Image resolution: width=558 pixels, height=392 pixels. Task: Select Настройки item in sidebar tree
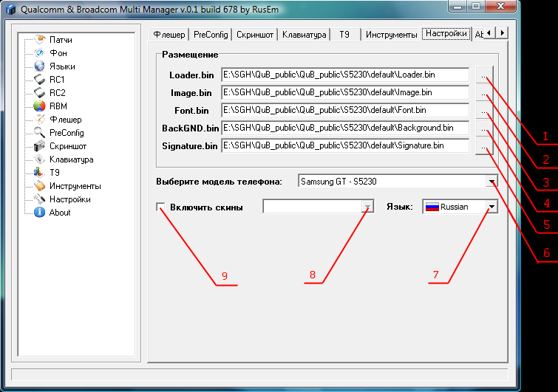coord(69,199)
